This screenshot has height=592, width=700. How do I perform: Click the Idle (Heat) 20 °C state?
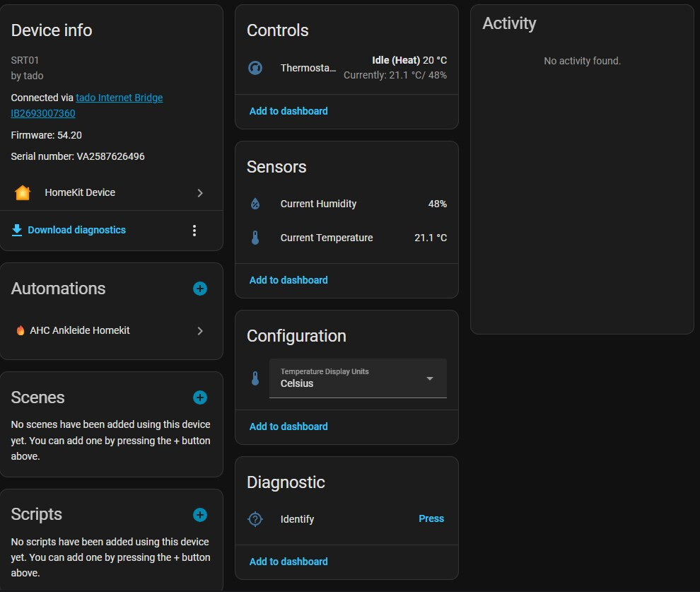tap(409, 60)
